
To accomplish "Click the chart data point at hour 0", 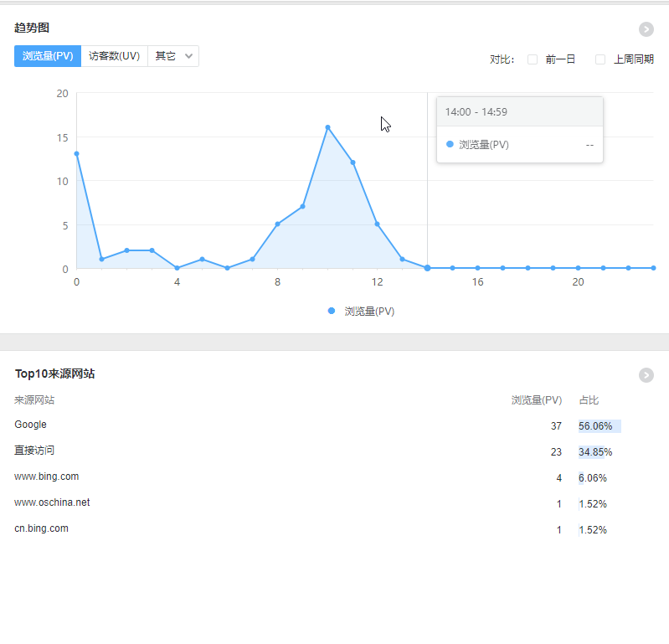I will pos(76,154).
